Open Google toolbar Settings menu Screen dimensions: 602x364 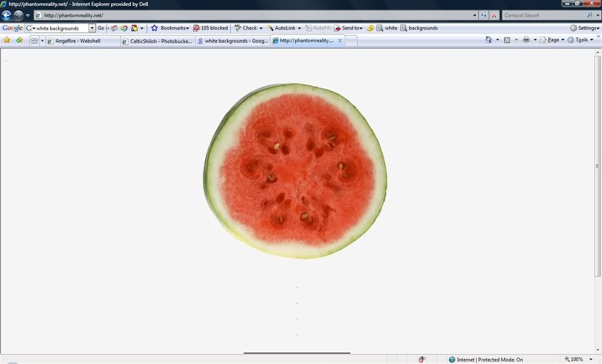point(584,28)
